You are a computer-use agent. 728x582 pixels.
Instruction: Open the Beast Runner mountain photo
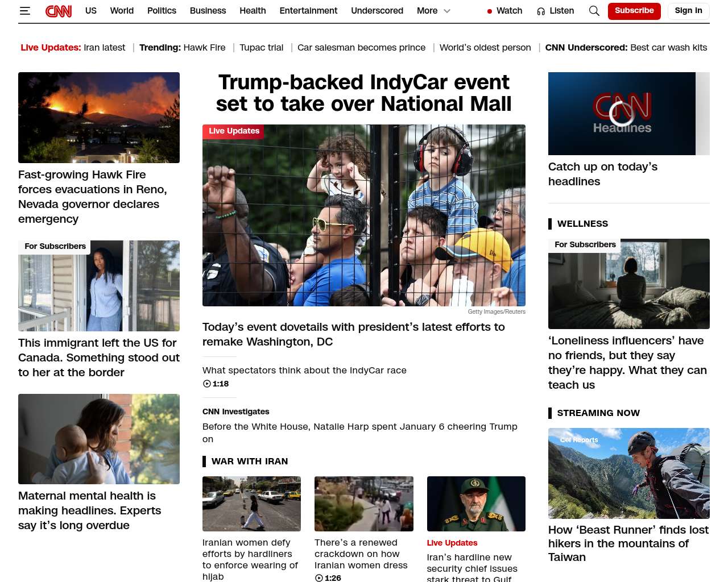[629, 473]
